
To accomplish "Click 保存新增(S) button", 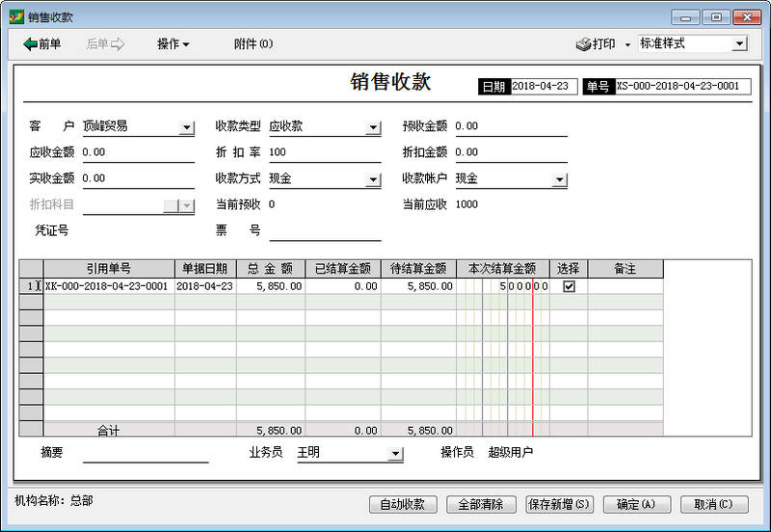I will [x=559, y=504].
